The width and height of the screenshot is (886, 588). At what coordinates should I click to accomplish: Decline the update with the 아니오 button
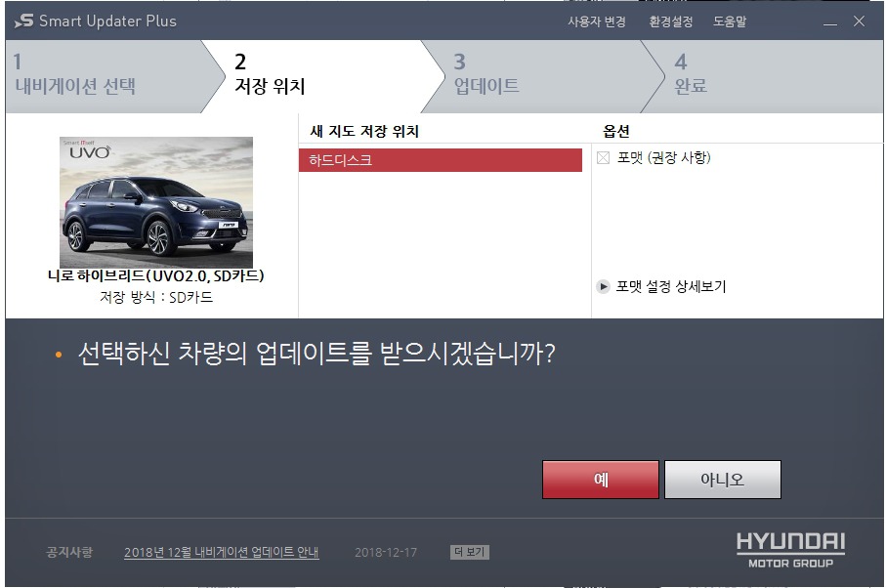point(723,480)
